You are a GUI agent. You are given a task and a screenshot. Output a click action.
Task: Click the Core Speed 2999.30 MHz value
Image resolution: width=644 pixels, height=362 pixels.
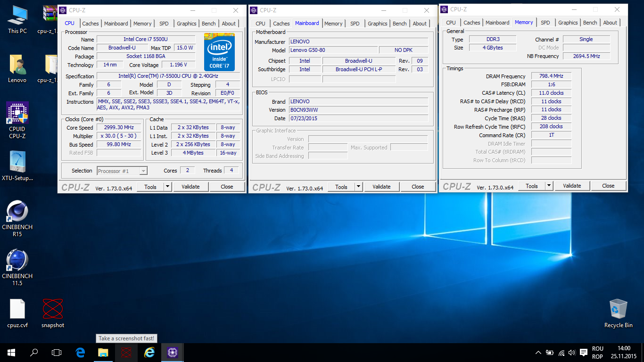(119, 128)
